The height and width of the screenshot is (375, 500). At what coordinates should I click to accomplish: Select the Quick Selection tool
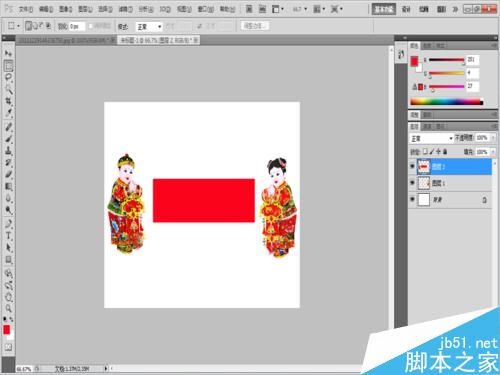[8, 89]
